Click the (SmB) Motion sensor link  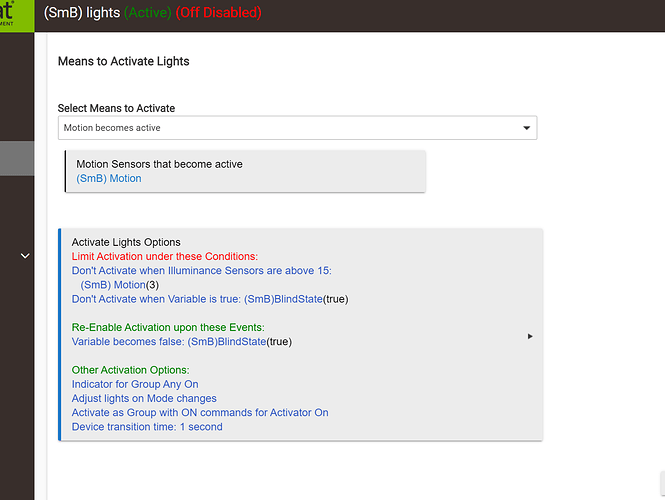coord(109,178)
